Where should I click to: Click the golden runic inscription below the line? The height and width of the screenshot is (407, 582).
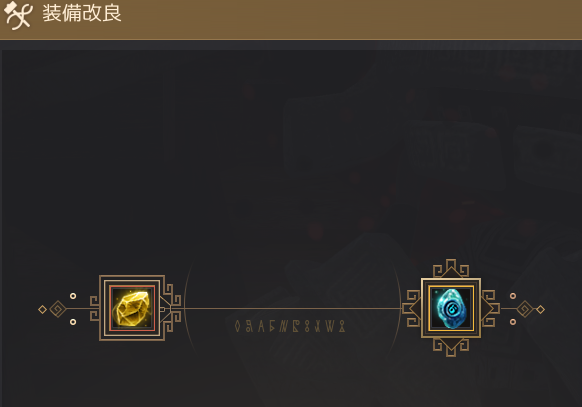click(x=290, y=326)
